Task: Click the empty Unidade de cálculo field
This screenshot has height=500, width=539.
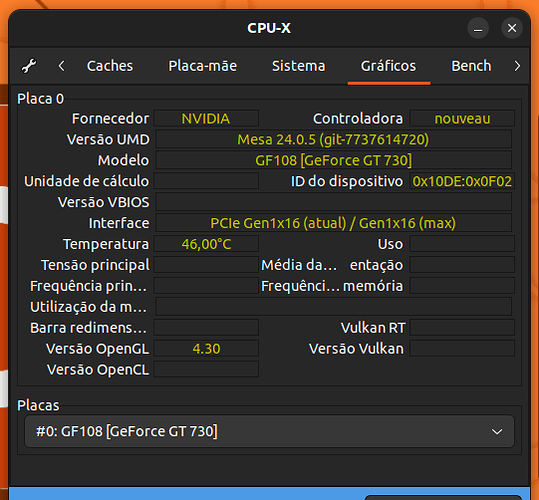Action: click(206, 181)
